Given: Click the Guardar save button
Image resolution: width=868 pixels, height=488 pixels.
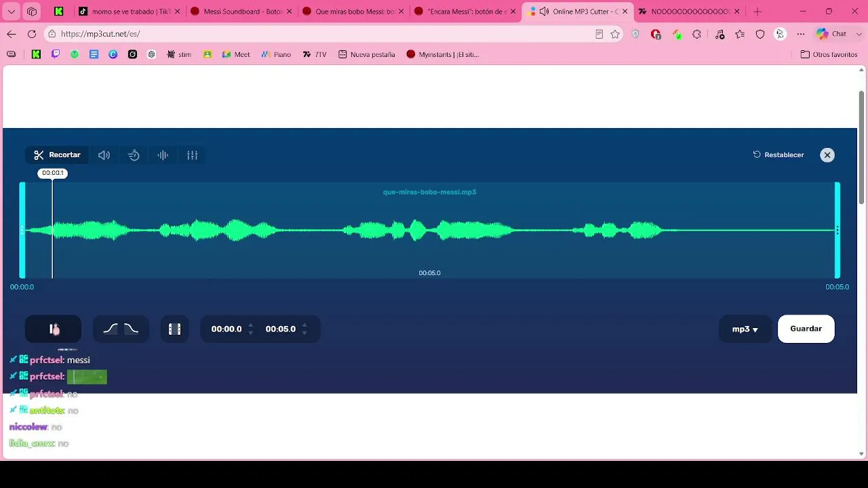Looking at the screenshot, I should 806,329.
